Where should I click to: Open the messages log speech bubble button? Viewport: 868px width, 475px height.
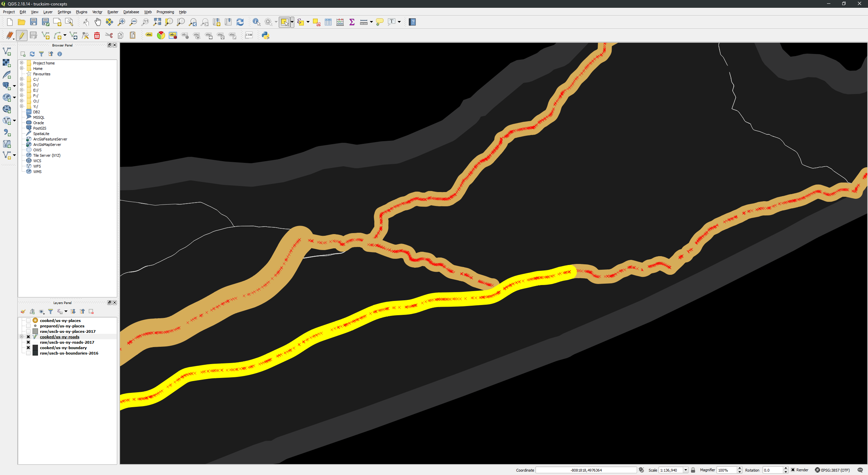pos(860,470)
